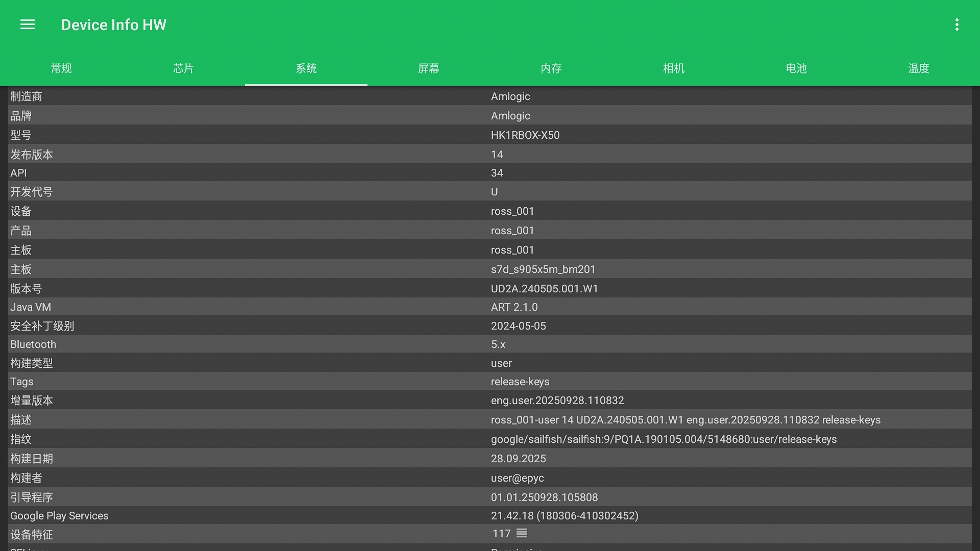The image size is (980, 551).
Task: Click the 安全补丁级别 row label
Action: [x=42, y=326]
